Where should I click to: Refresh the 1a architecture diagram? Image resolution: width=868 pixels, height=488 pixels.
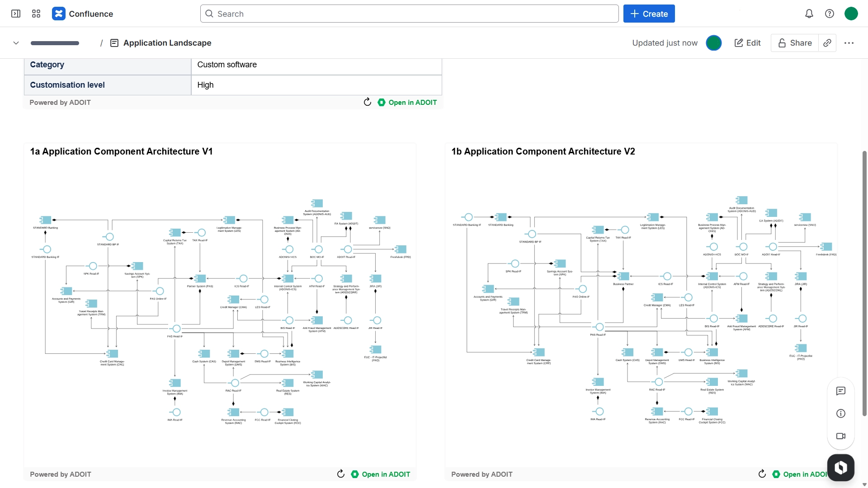tap(341, 474)
